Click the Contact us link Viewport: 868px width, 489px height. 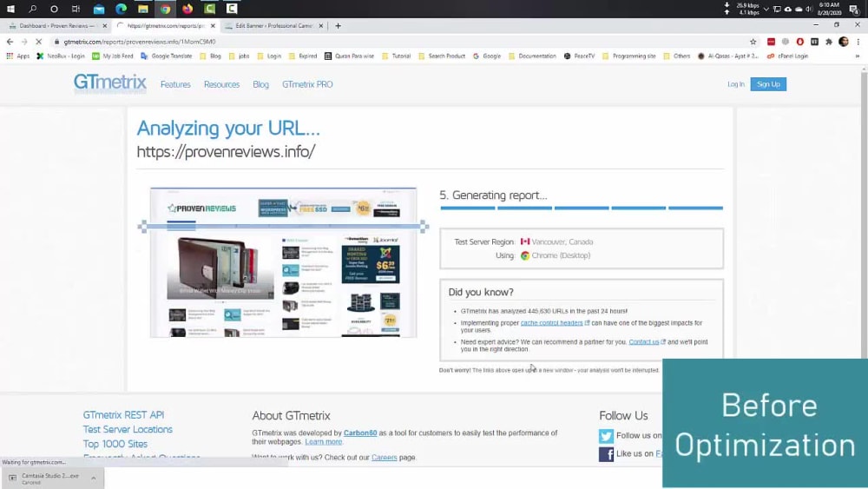coord(644,342)
